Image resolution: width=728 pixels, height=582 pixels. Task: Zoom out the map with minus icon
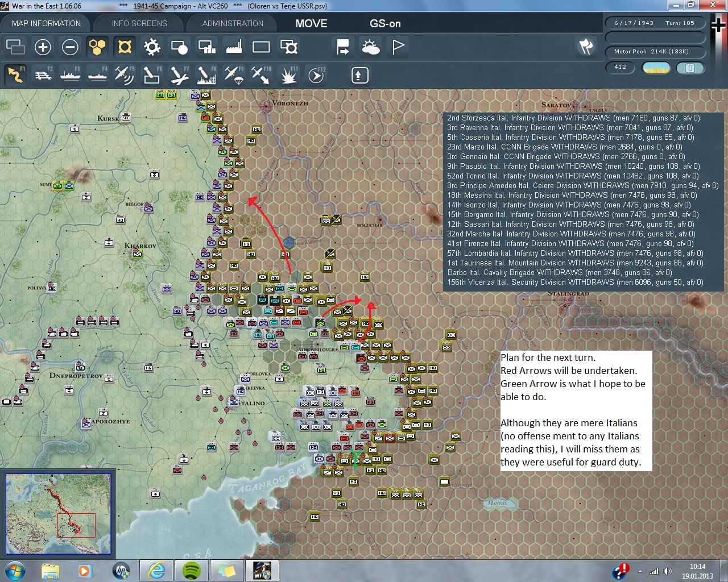click(70, 47)
